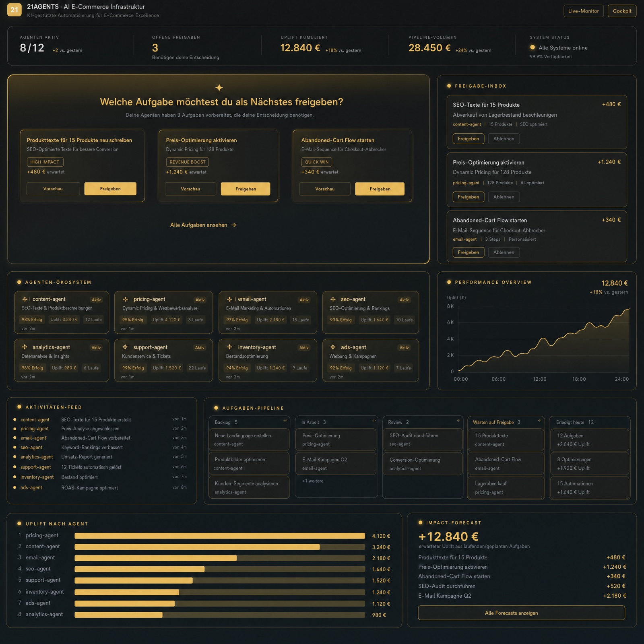644x644 pixels.
Task: Click the Alle Systeme online status dot
Action: click(x=533, y=47)
